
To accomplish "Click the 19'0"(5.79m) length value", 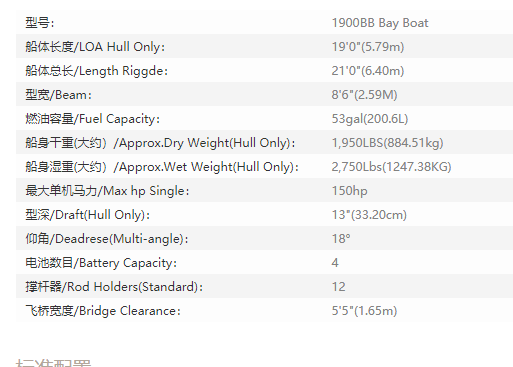I will (x=368, y=47).
